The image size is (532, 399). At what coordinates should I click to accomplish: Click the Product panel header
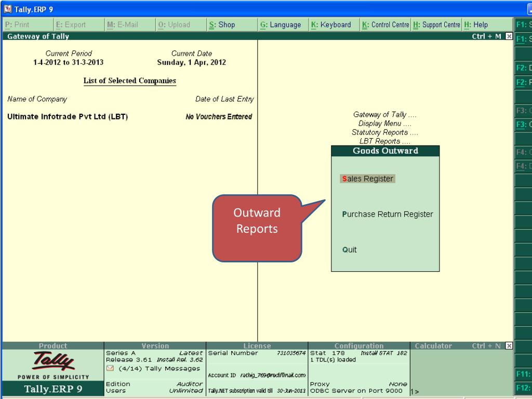(53, 345)
